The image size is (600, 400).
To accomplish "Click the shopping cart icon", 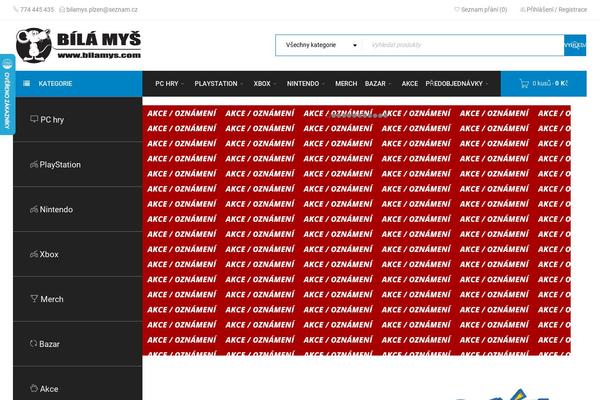I will [524, 83].
